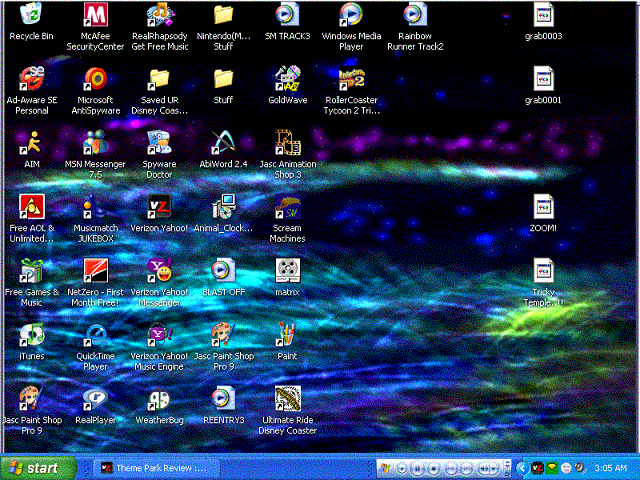This screenshot has height=480, width=640.
Task: Skip to next track in taskbar player
Action: (467, 468)
